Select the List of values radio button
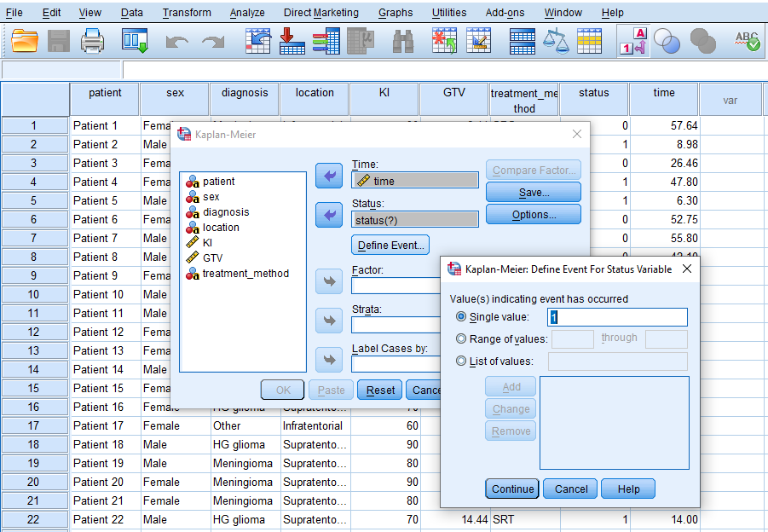Viewport: 768px width, 532px height. pyautogui.click(x=461, y=361)
